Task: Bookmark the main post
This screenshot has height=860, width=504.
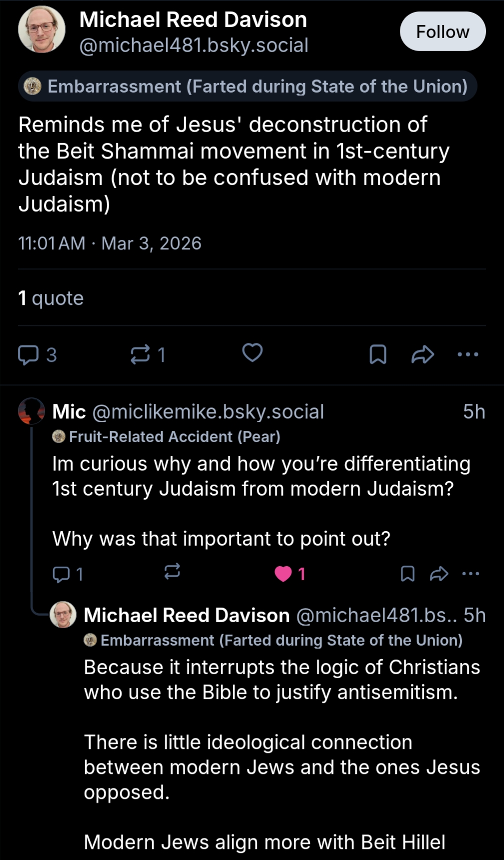Action: [x=378, y=354]
